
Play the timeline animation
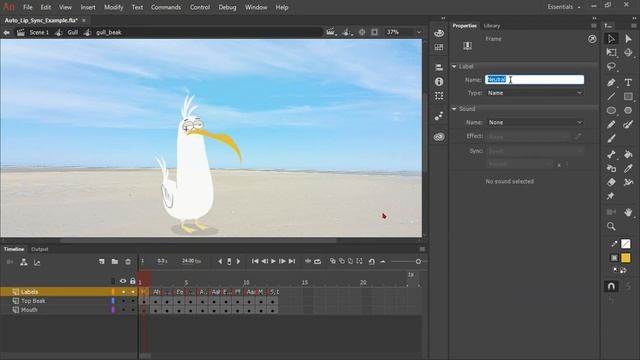pyautogui.click(x=273, y=261)
